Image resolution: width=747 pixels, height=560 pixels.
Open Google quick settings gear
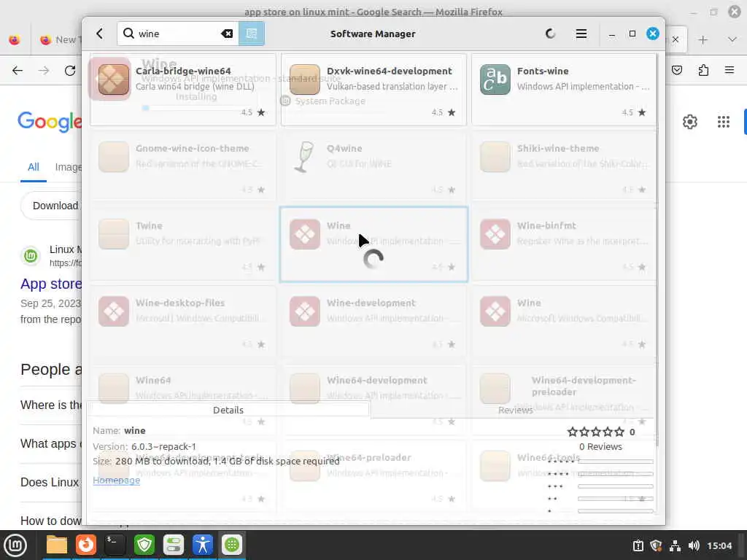(690, 122)
